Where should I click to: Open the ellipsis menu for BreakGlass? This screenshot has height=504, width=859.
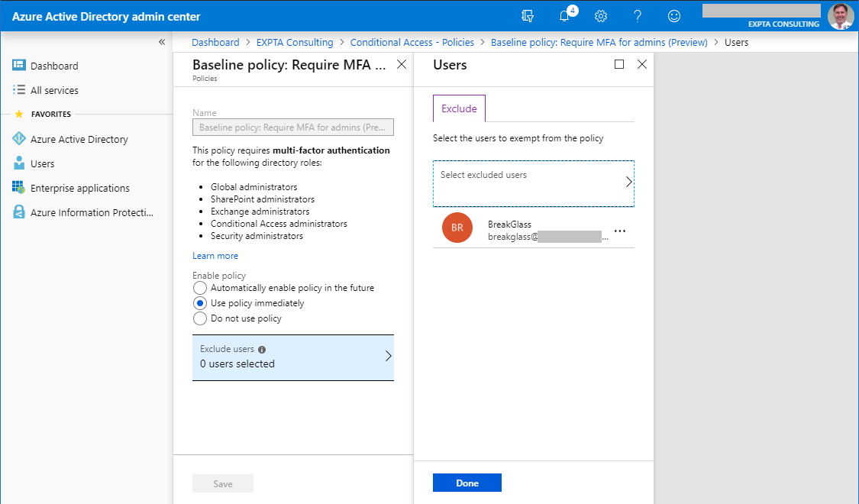pos(619,231)
